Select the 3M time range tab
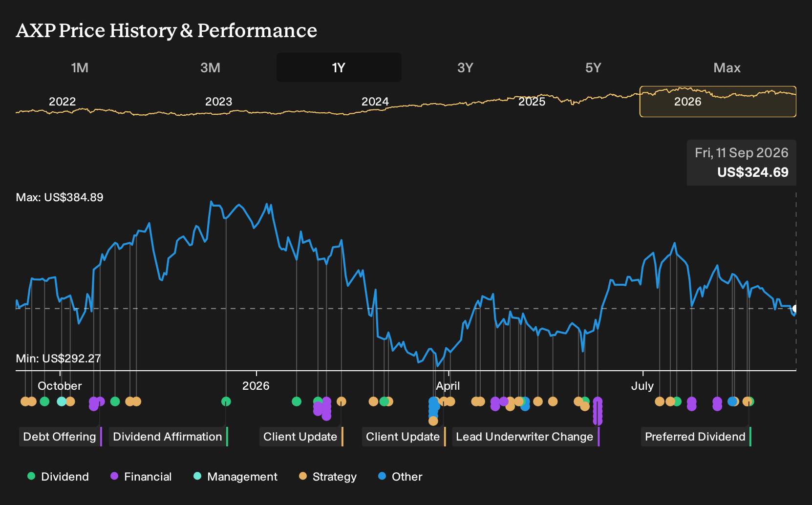Image resolution: width=812 pixels, height=505 pixels. tap(210, 67)
